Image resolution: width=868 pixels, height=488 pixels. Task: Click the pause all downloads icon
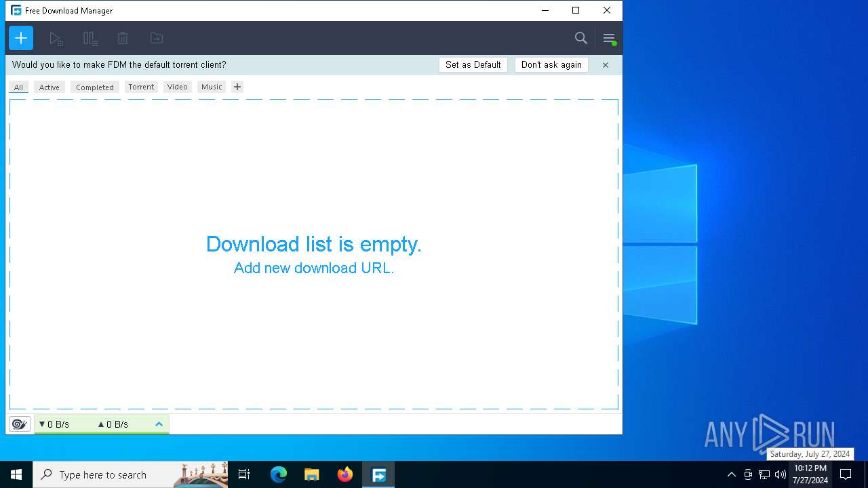point(90,39)
